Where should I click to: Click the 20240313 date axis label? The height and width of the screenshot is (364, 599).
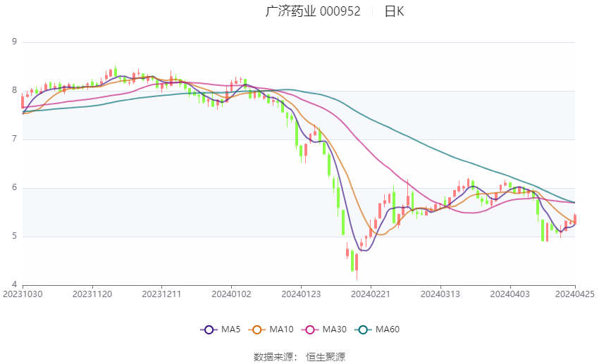click(x=440, y=294)
